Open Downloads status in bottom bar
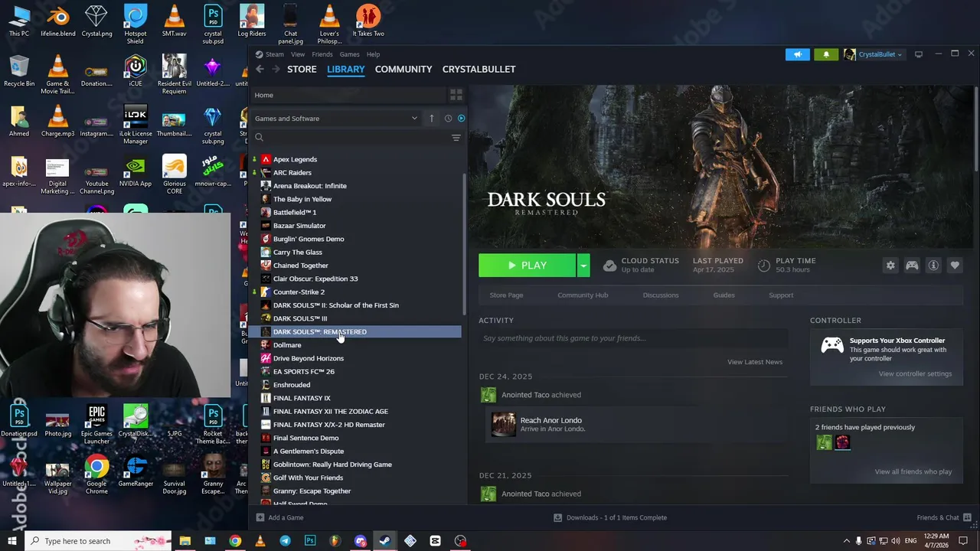Screen dimensions: 980x551 coord(610,517)
